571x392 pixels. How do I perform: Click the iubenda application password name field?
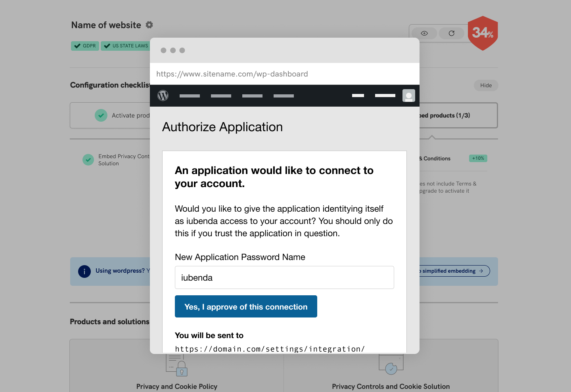[x=284, y=277]
